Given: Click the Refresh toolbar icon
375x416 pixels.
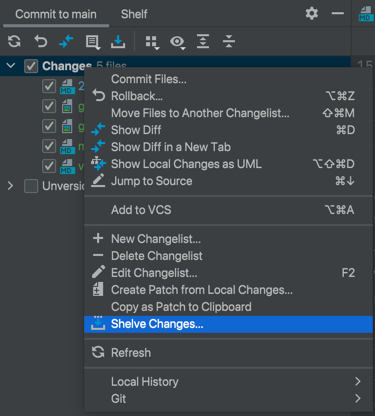Looking at the screenshot, I should [14, 42].
